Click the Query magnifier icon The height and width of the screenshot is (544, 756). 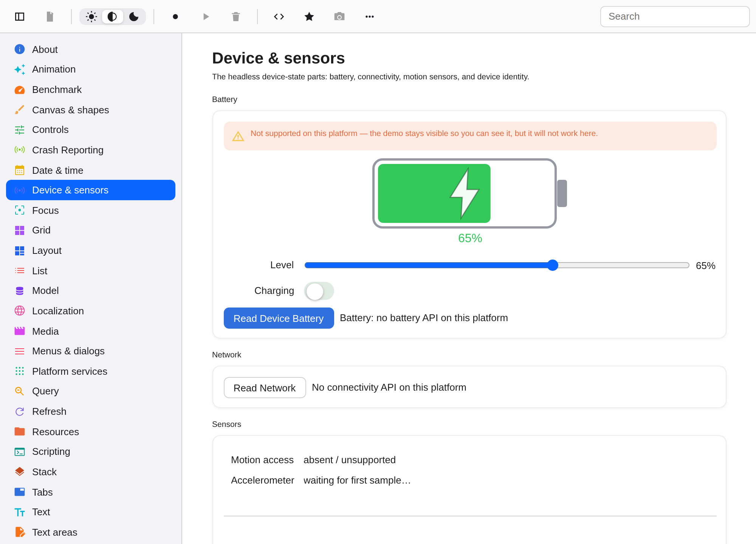point(20,391)
